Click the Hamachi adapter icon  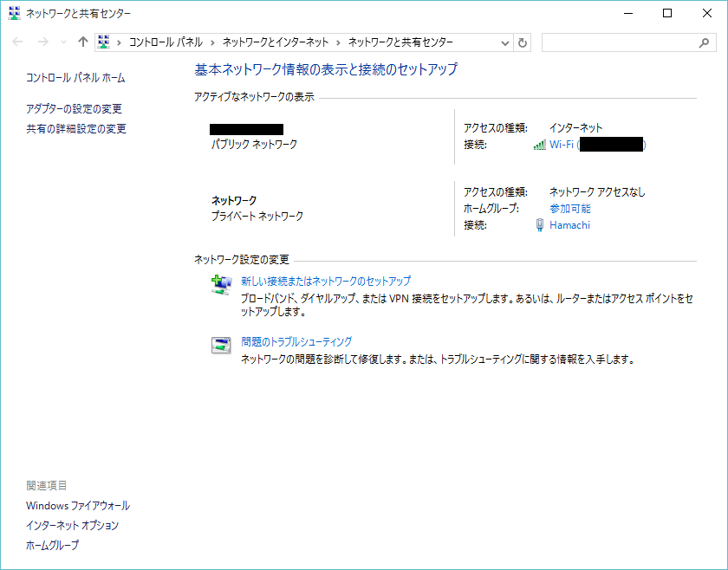point(540,225)
